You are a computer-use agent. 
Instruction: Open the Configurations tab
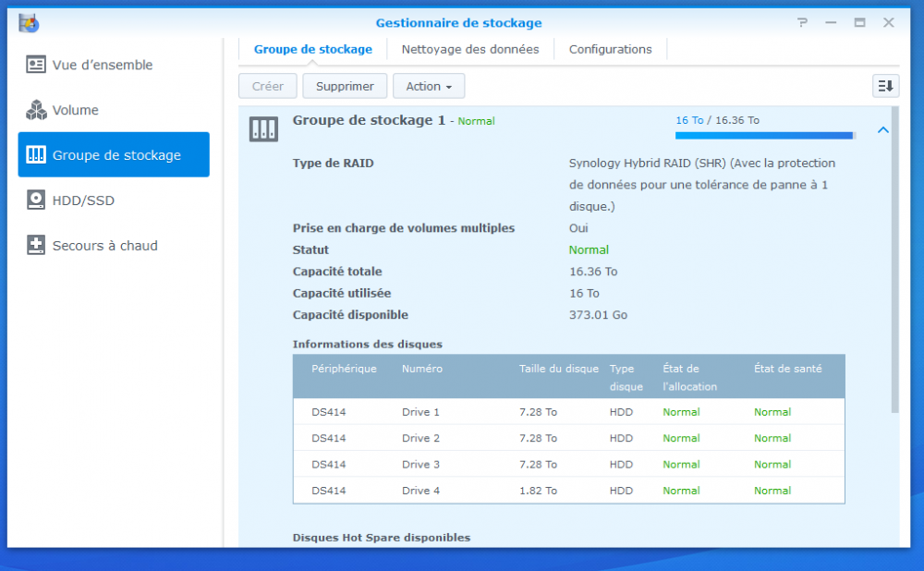pyautogui.click(x=611, y=50)
